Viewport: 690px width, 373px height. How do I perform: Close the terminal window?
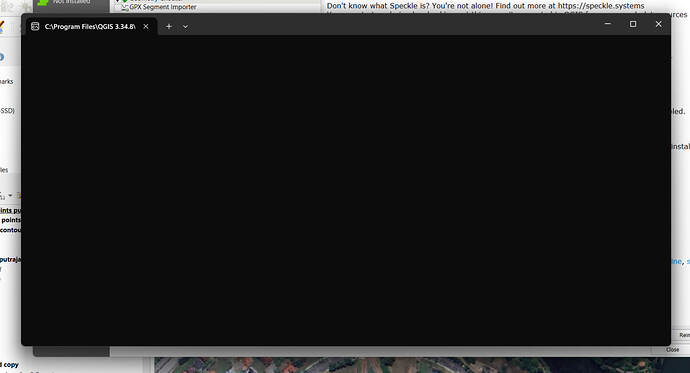(658, 24)
